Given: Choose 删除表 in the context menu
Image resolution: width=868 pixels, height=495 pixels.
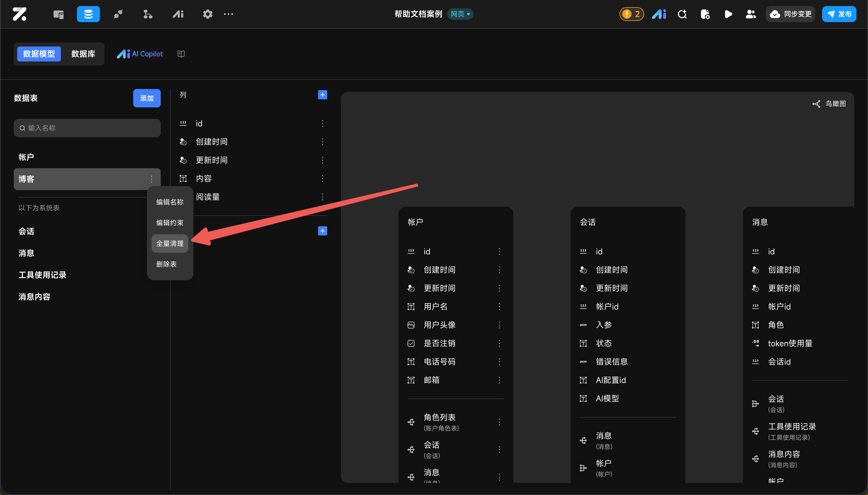Looking at the screenshot, I should click(166, 264).
